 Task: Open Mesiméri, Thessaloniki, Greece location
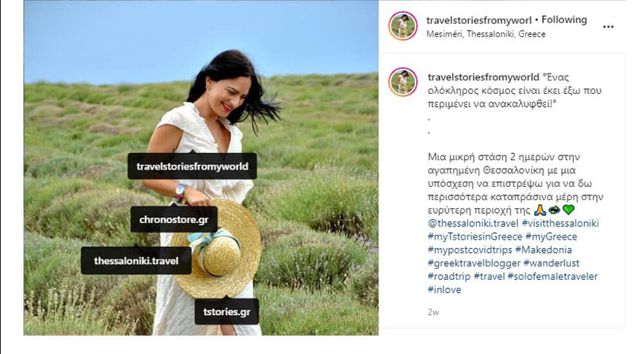(x=486, y=34)
